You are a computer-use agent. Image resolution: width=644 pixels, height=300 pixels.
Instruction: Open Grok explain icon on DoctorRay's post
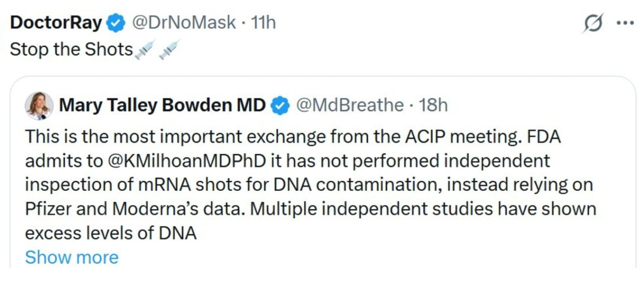click(x=593, y=24)
